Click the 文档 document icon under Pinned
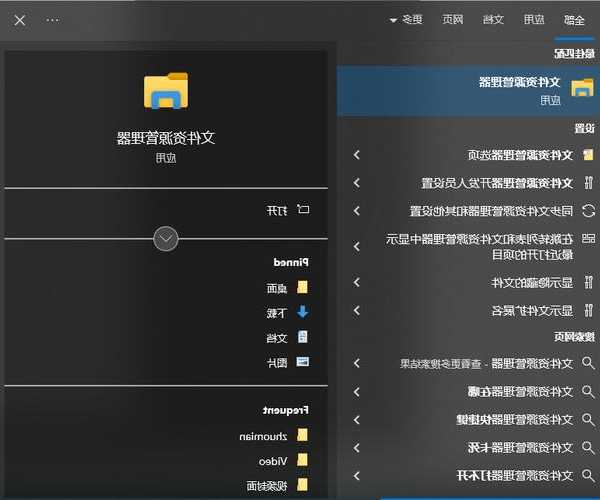The width and height of the screenshot is (600, 500). point(302,337)
